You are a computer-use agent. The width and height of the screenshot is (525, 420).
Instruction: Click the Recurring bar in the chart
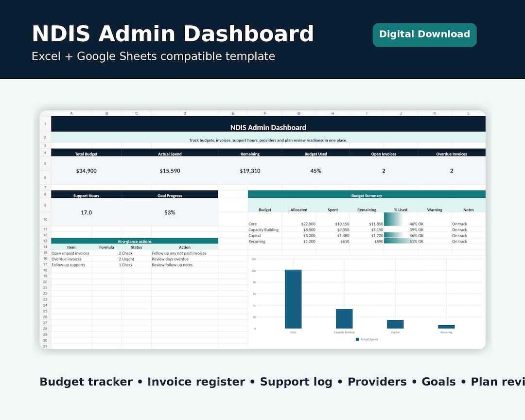point(446,327)
